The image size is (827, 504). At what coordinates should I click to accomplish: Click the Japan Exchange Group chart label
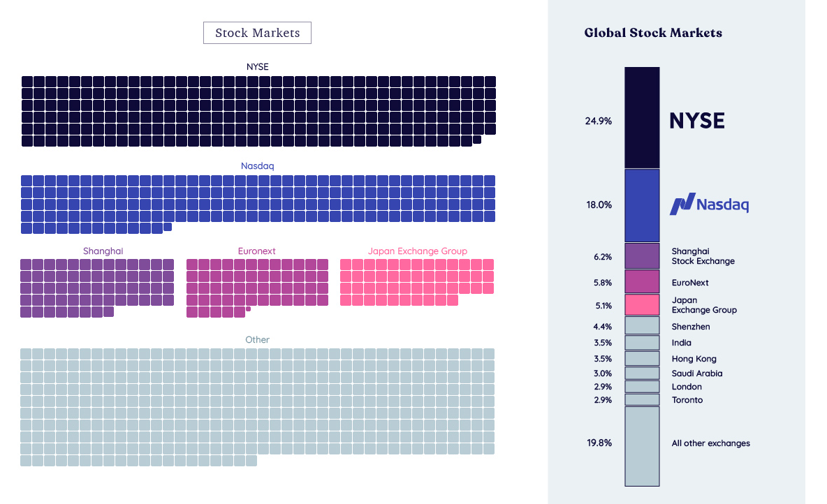[x=417, y=251]
